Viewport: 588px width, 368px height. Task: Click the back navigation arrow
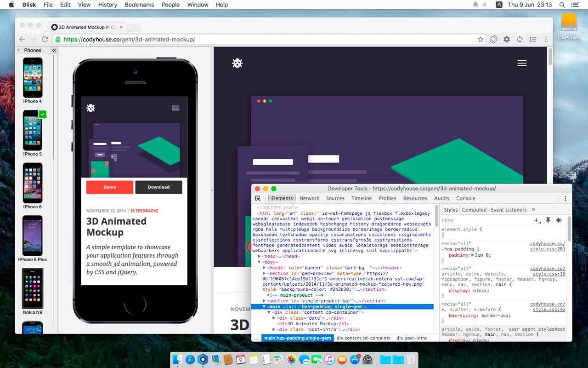(x=22, y=39)
